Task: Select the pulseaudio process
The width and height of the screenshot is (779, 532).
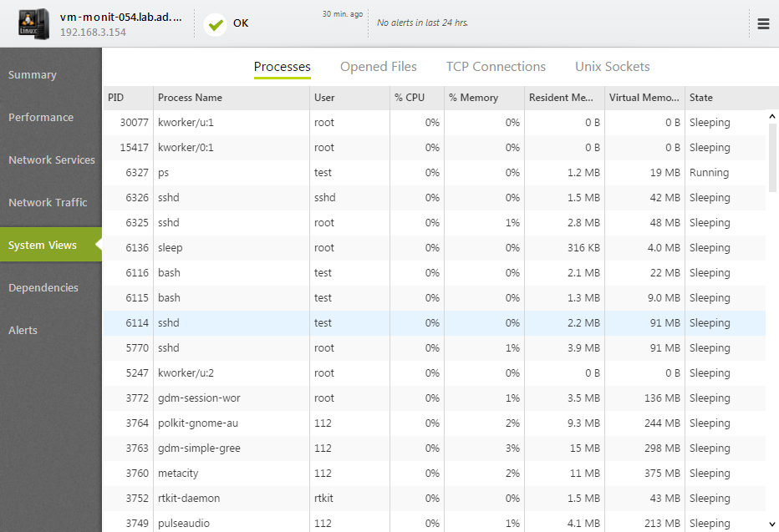Action: [434, 523]
